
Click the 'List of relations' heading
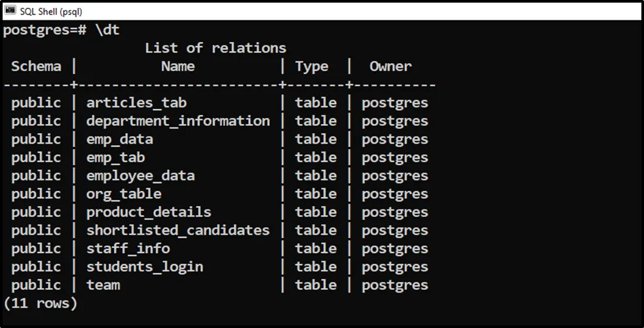coord(215,48)
